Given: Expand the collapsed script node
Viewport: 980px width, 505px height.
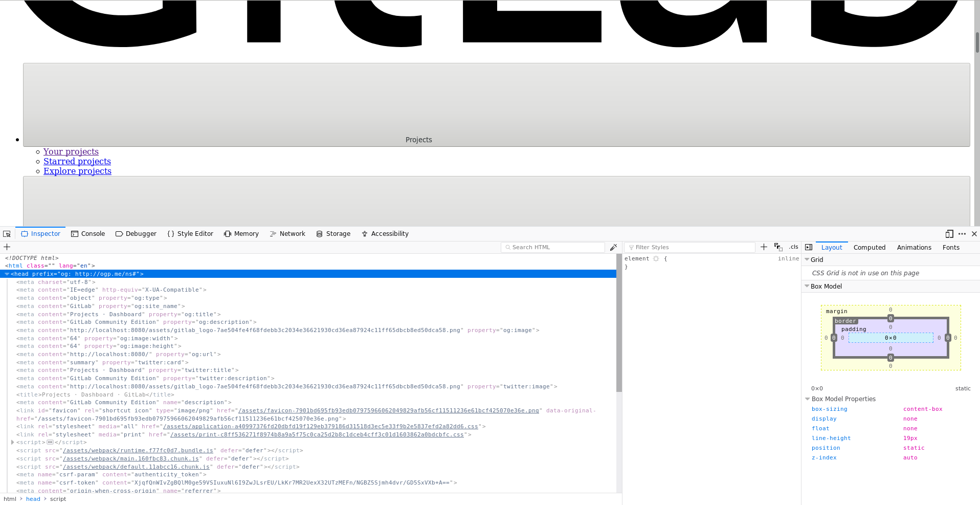Looking at the screenshot, I should coord(13,443).
